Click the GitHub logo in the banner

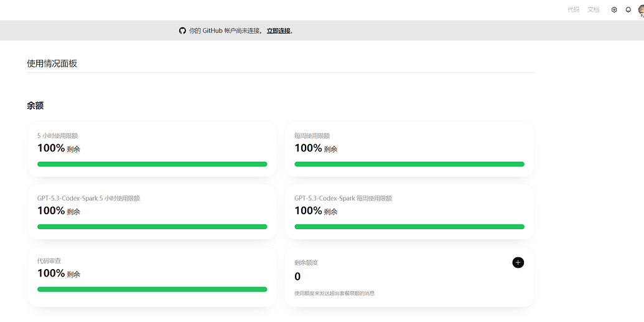pyautogui.click(x=182, y=31)
